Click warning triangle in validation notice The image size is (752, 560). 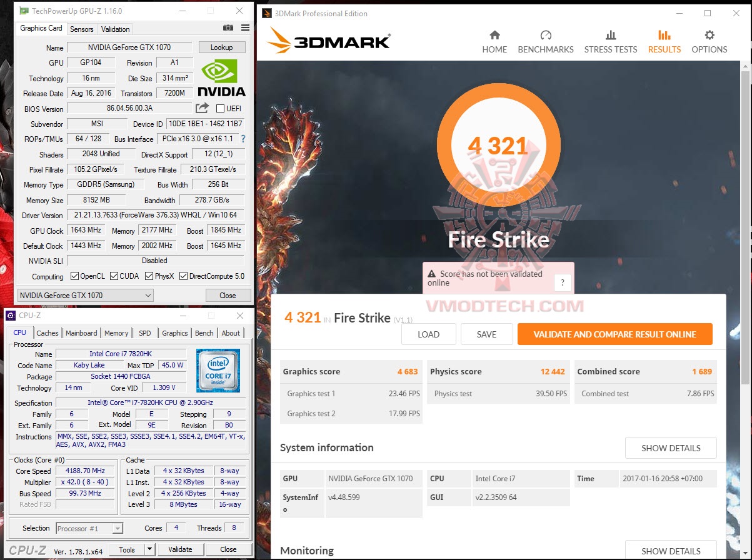tap(431, 274)
